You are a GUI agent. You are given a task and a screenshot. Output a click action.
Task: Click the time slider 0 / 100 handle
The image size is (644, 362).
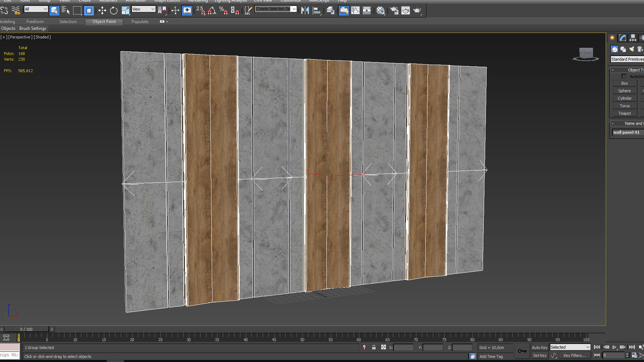[x=26, y=329]
